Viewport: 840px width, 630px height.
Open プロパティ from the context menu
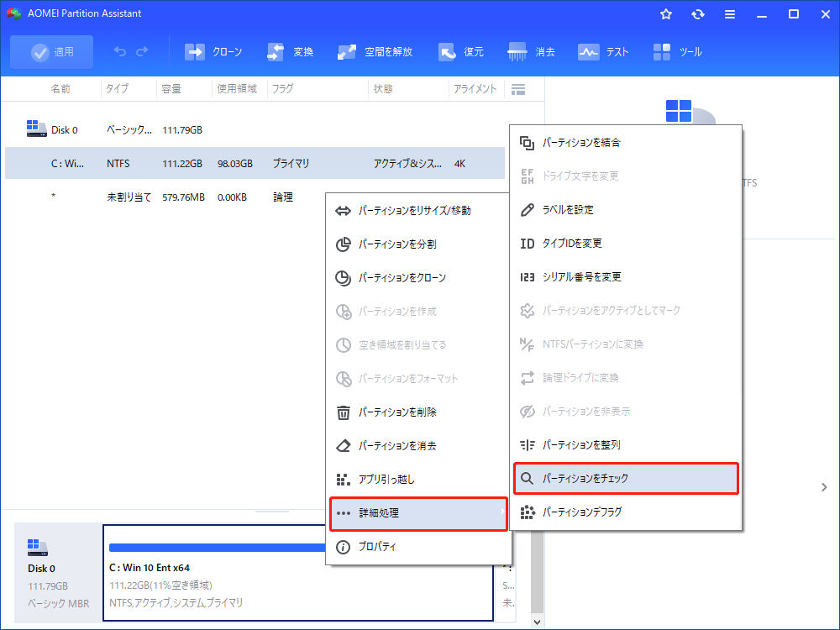[418, 547]
